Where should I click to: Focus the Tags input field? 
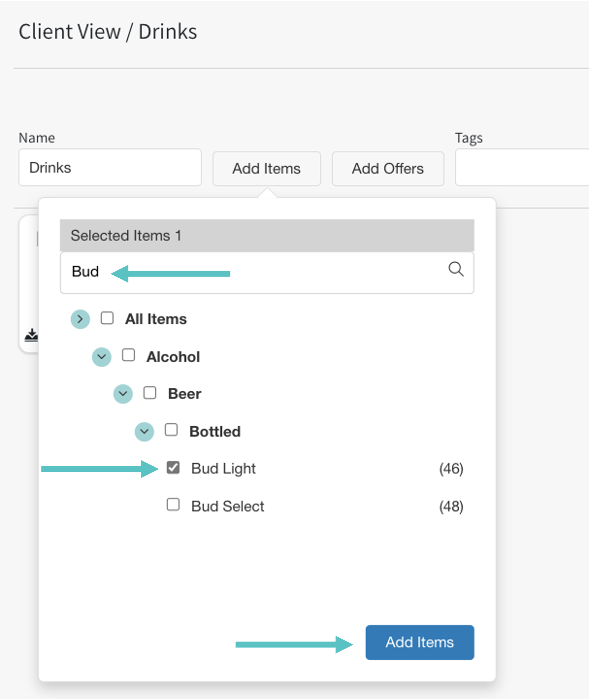(x=522, y=167)
